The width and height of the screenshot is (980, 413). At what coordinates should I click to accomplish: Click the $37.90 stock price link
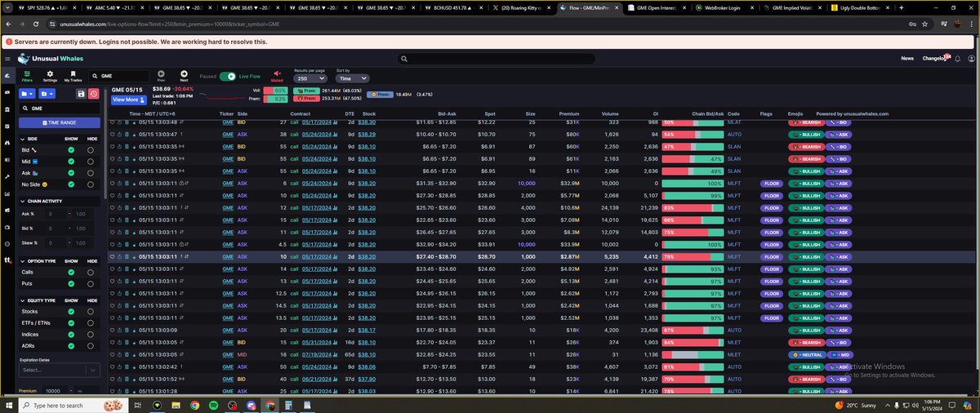click(x=367, y=379)
